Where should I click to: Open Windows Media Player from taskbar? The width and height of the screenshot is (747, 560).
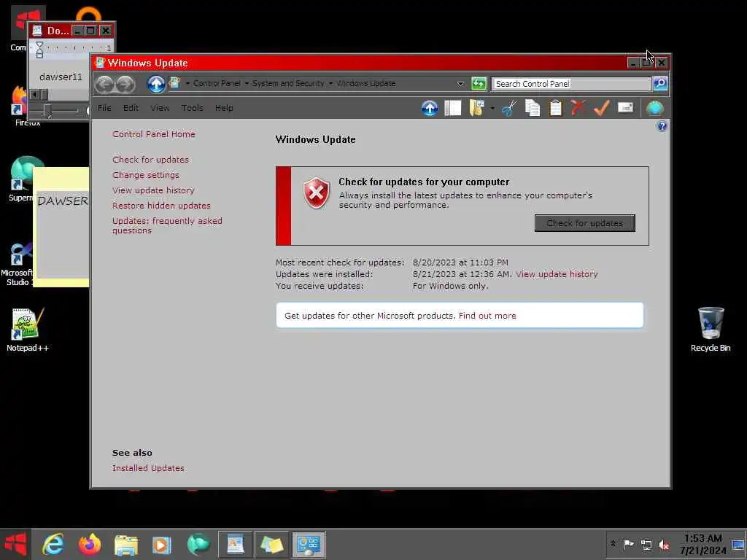[161, 544]
